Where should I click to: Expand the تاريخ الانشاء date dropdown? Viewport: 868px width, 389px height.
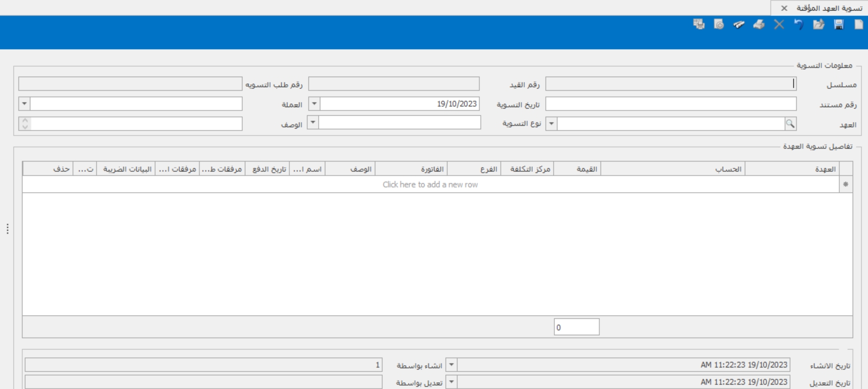tap(451, 365)
